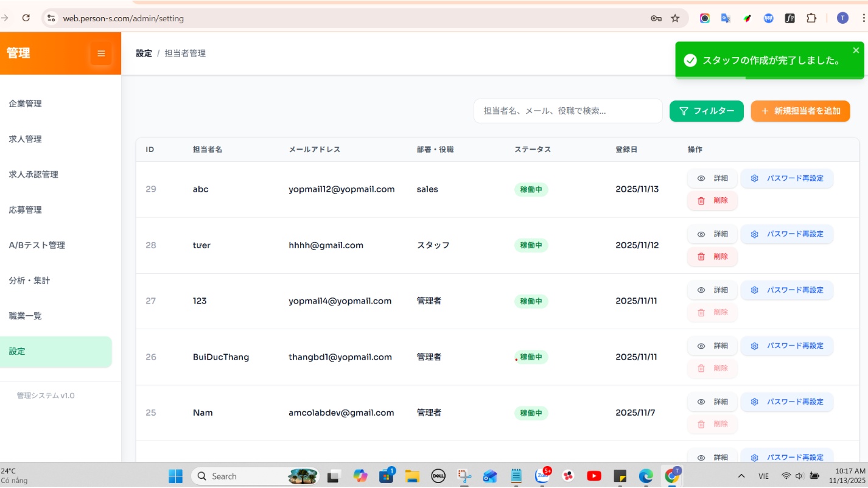Close the staff created success notification
The width and height of the screenshot is (868, 488).
tap(856, 51)
